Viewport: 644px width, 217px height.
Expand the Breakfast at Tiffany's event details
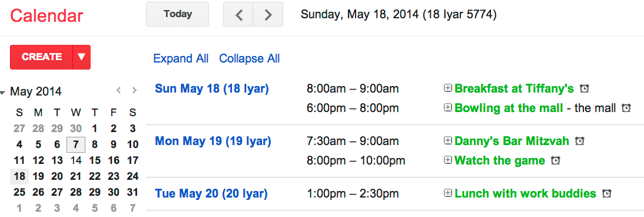(x=447, y=88)
